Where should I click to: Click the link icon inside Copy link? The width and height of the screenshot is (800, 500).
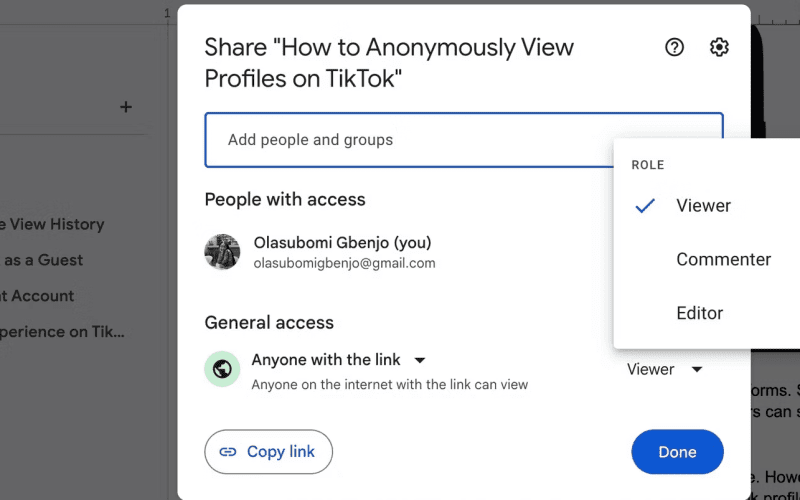click(228, 452)
